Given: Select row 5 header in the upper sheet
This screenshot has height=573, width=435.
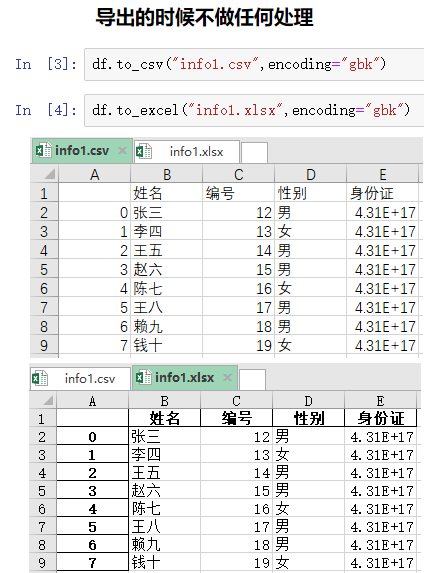Looking at the screenshot, I should tap(44, 269).
